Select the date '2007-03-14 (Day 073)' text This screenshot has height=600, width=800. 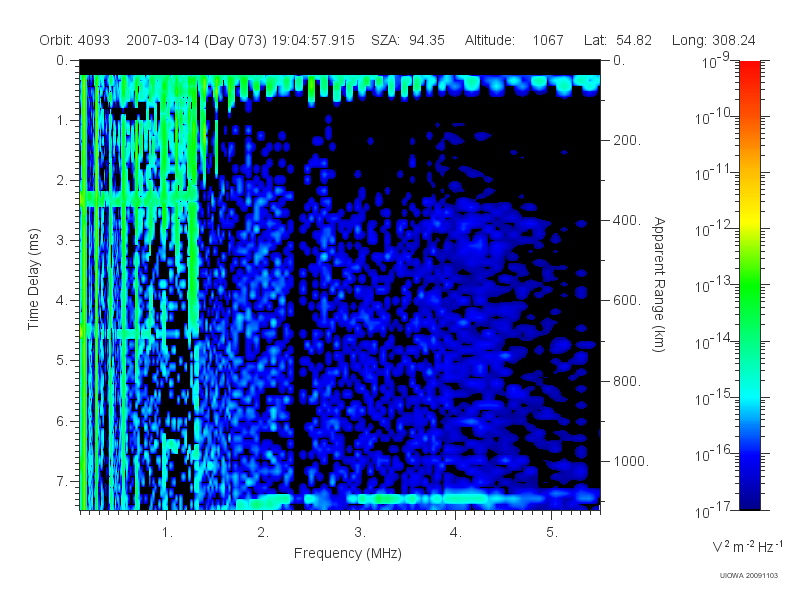coord(196,40)
